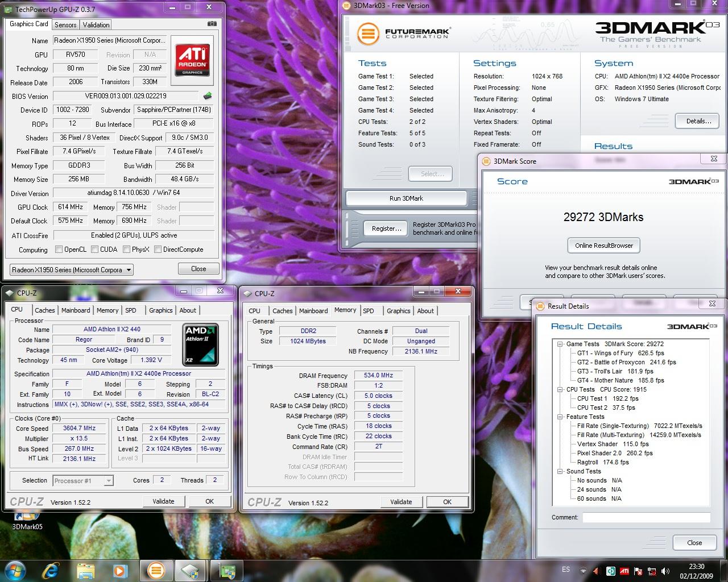Click Validate in right CPU-Z window
The height and width of the screenshot is (582, 728).
click(401, 502)
